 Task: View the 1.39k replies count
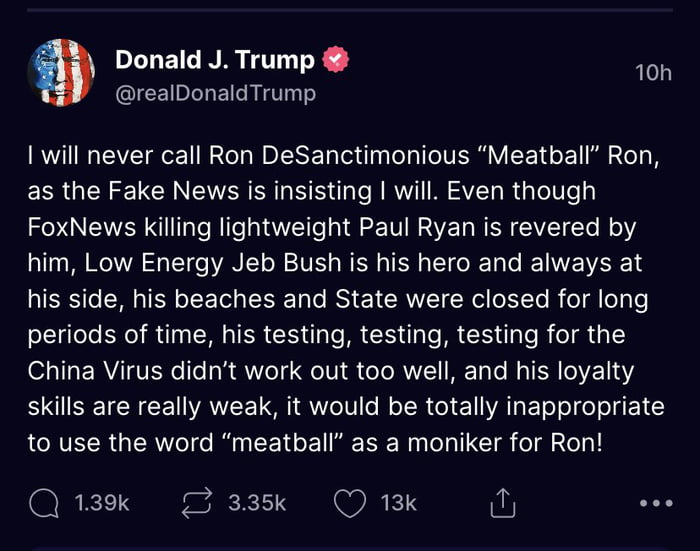[x=102, y=503]
